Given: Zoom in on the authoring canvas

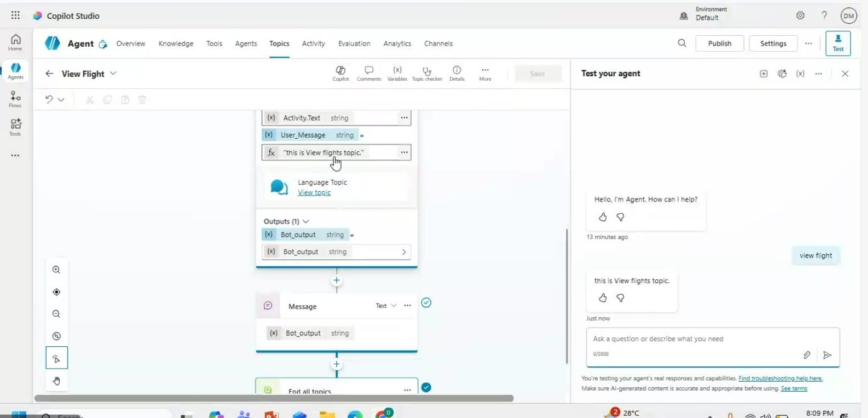Looking at the screenshot, I should [x=56, y=270].
